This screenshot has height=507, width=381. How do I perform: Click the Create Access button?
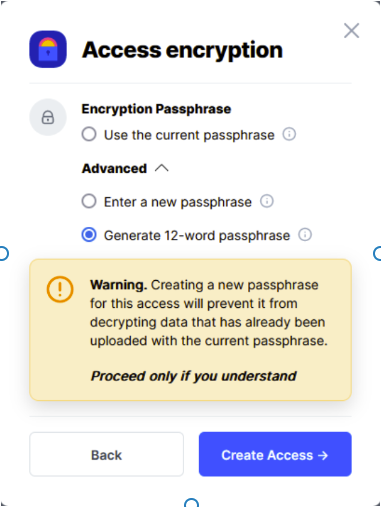275,454
